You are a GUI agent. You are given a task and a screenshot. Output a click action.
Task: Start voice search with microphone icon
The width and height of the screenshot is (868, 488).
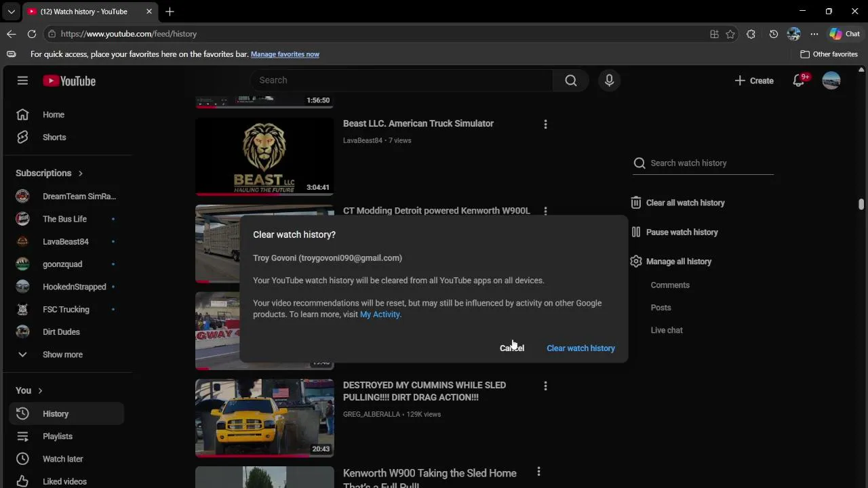tap(609, 80)
